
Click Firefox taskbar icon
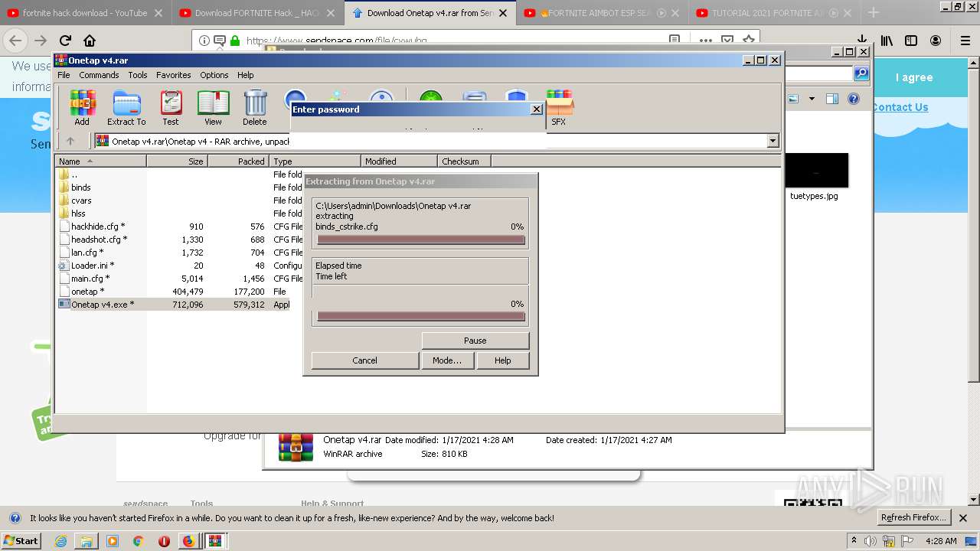coord(188,540)
